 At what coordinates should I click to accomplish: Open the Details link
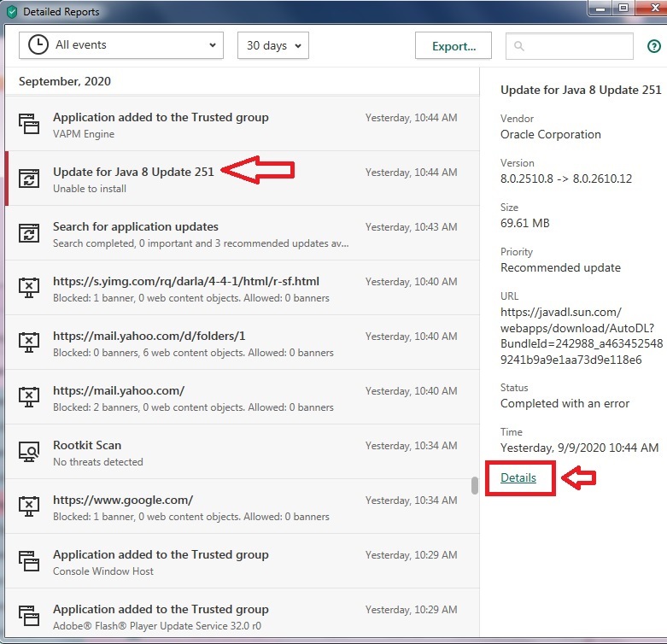(518, 477)
